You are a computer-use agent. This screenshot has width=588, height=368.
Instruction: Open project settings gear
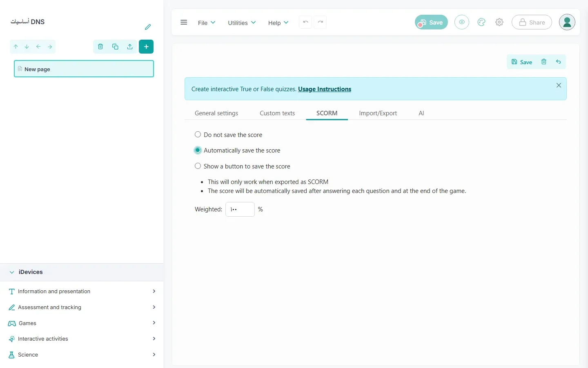(x=499, y=22)
